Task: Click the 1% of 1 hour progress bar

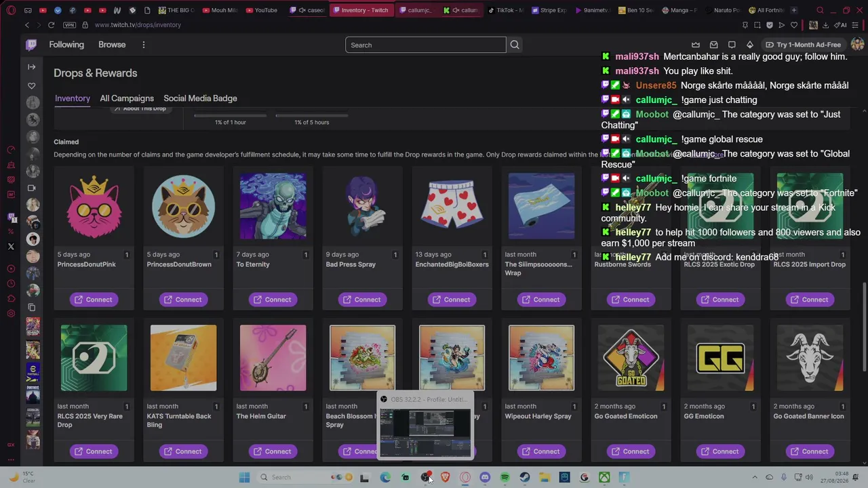Action: pos(231,115)
